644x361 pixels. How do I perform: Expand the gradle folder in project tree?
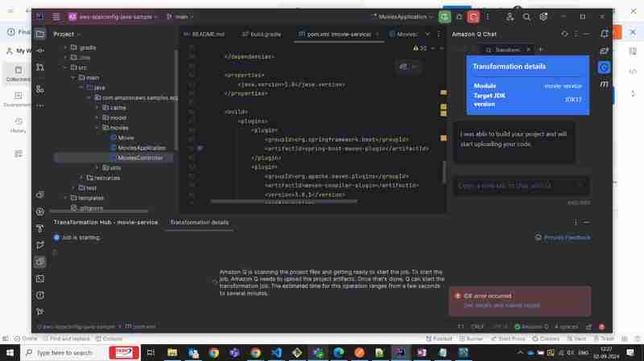65,47
